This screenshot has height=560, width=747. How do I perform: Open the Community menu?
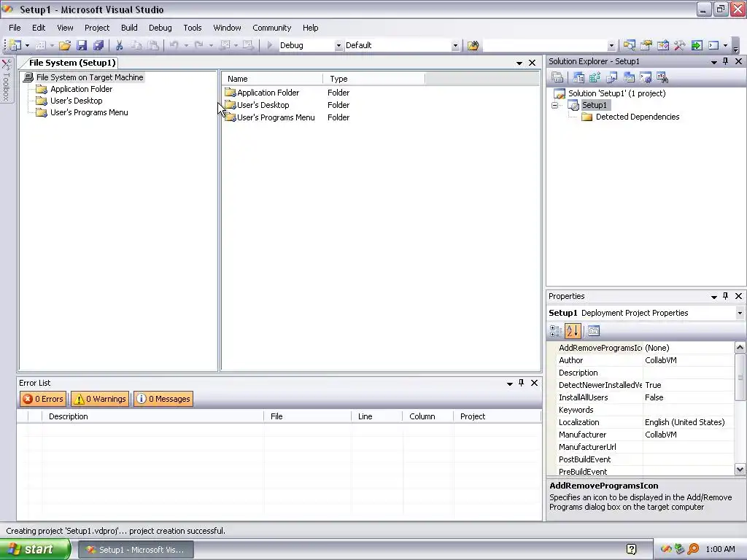[x=271, y=28]
